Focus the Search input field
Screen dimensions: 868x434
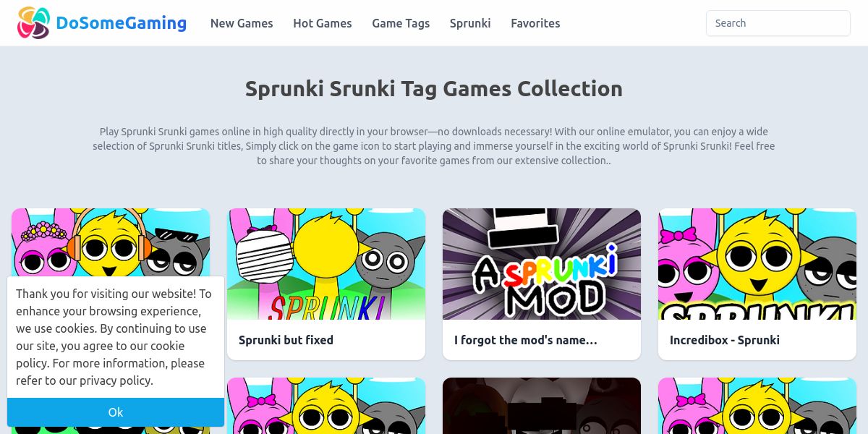(778, 23)
